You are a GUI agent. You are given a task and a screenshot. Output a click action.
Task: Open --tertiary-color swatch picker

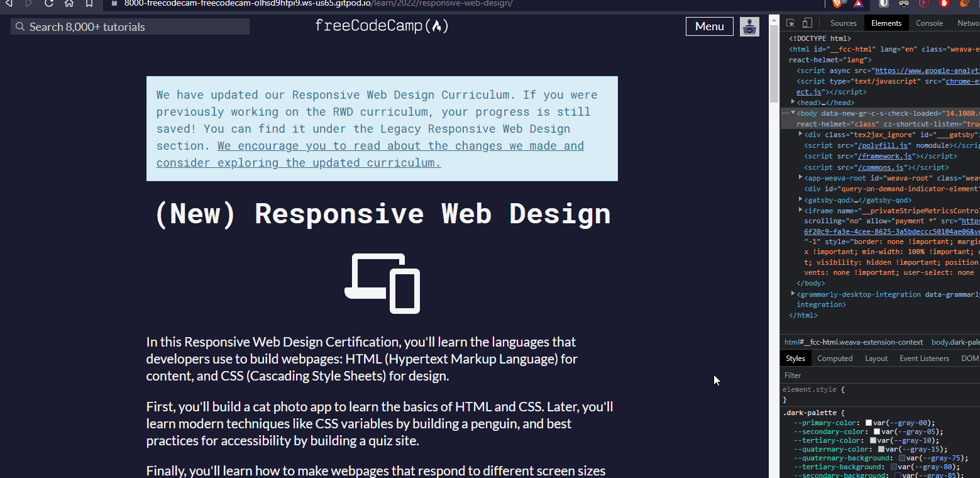point(873,440)
